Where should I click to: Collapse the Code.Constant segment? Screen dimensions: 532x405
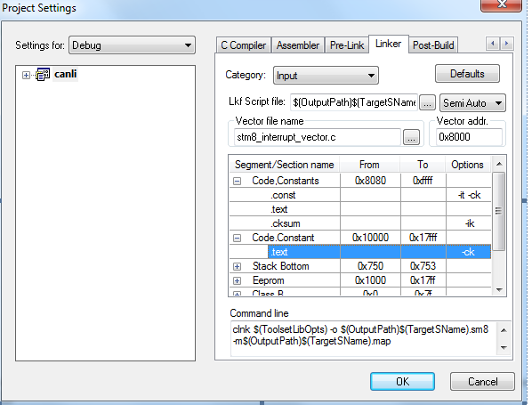[x=238, y=238]
